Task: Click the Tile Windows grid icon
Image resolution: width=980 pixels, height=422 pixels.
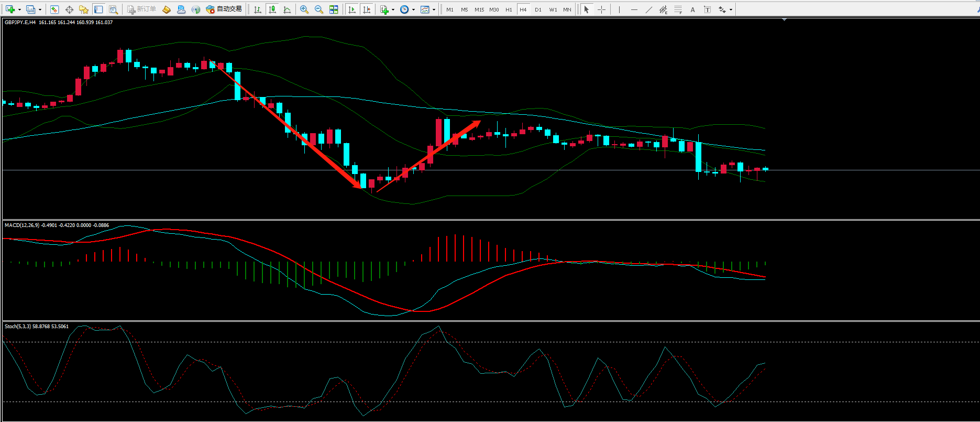Action: (x=334, y=9)
